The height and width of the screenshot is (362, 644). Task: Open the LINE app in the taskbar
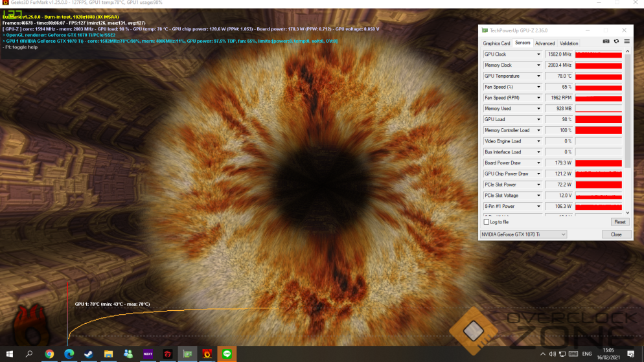227,354
